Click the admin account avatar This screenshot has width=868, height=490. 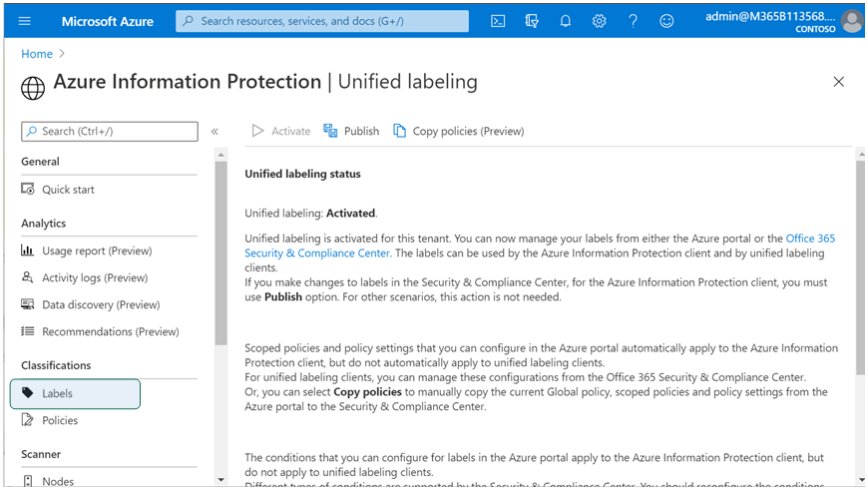[852, 22]
